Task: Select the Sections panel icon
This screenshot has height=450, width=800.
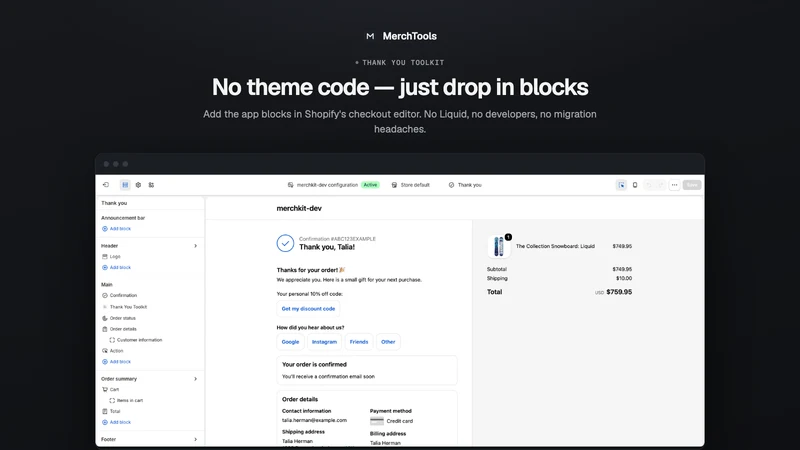Action: click(x=125, y=185)
